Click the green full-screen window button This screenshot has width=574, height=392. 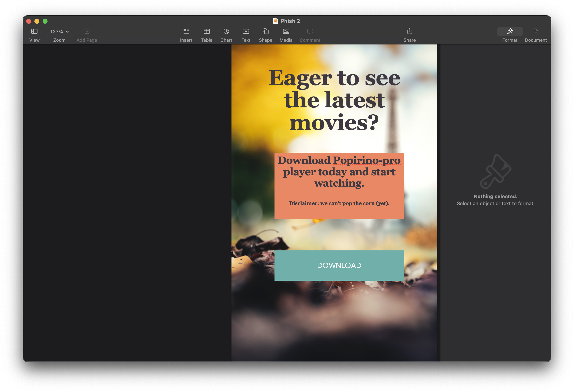(x=45, y=21)
